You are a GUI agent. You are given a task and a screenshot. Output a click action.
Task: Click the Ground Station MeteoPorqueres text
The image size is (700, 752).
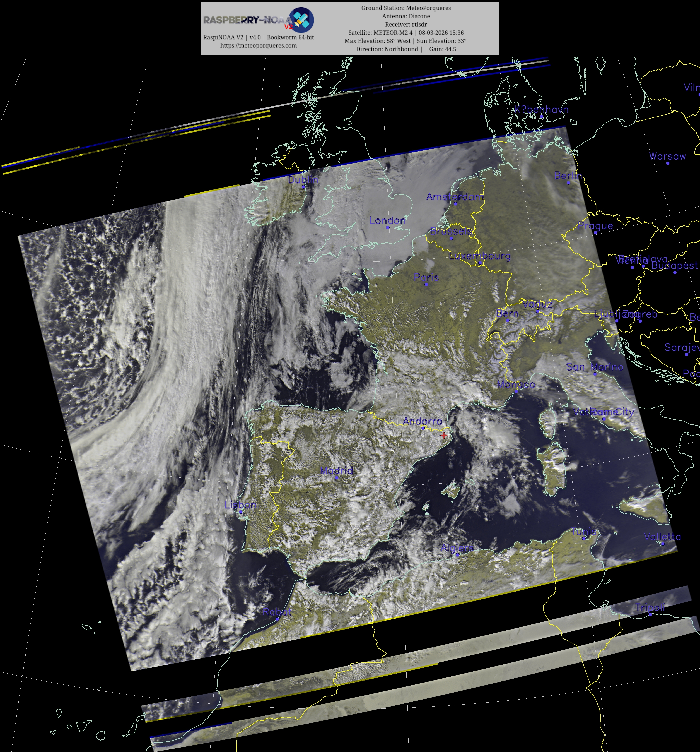tap(406, 8)
